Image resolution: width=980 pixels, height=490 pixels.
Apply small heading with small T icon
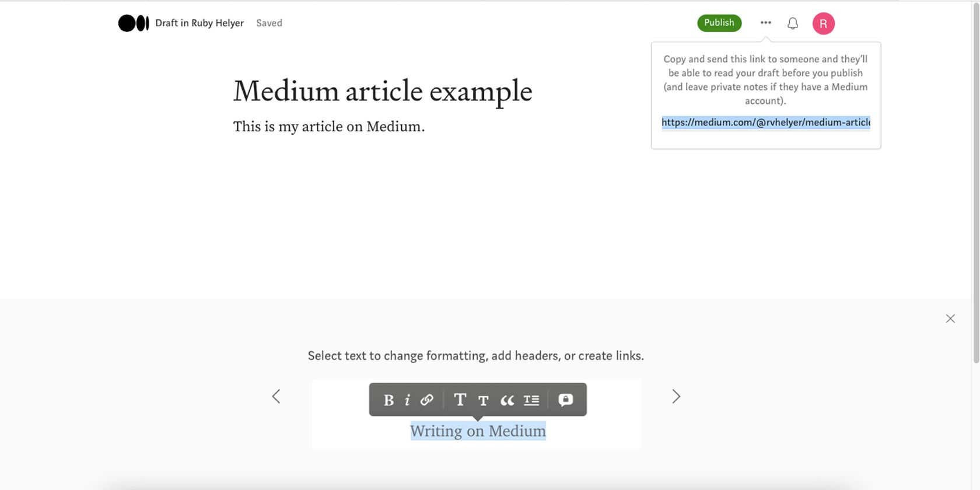483,400
